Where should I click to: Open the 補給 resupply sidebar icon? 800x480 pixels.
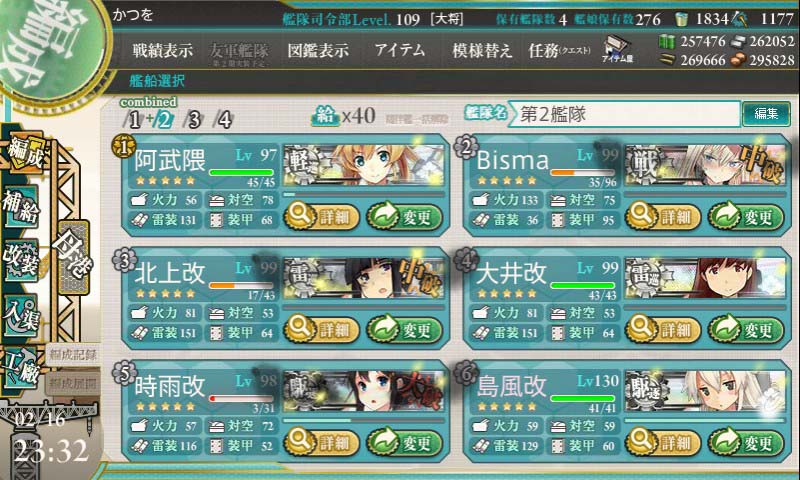pos(21,207)
